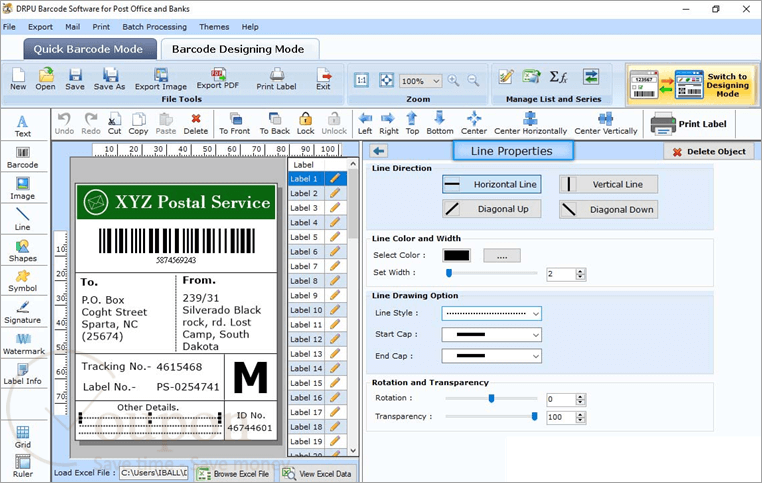Toggle the Grid display
This screenshot has height=483, width=762.
click(x=22, y=437)
